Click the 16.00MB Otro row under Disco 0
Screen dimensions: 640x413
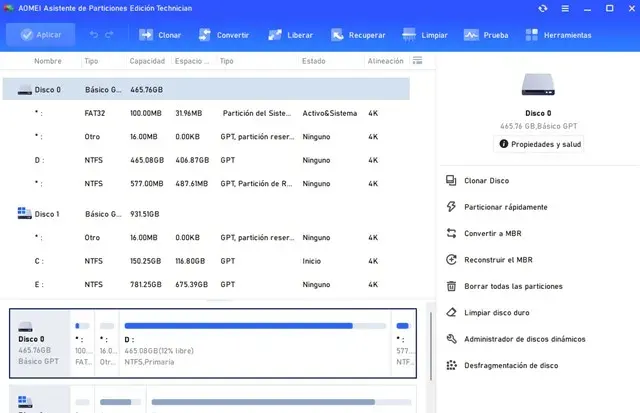click(x=206, y=137)
